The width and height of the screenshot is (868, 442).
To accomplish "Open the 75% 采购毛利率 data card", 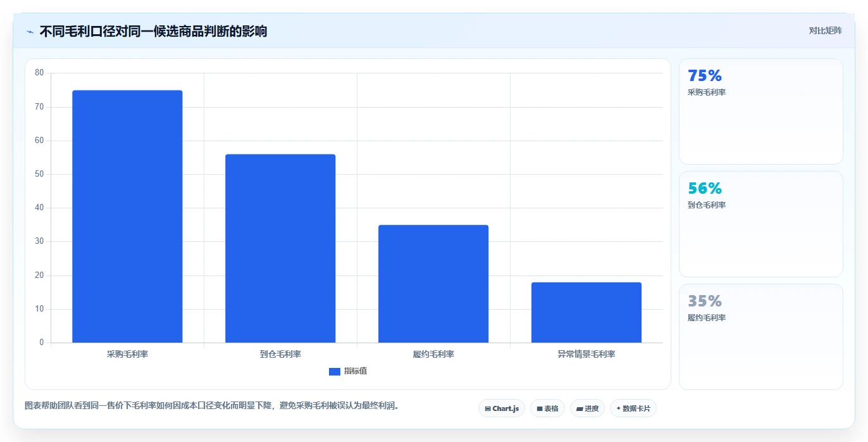I will click(x=760, y=111).
